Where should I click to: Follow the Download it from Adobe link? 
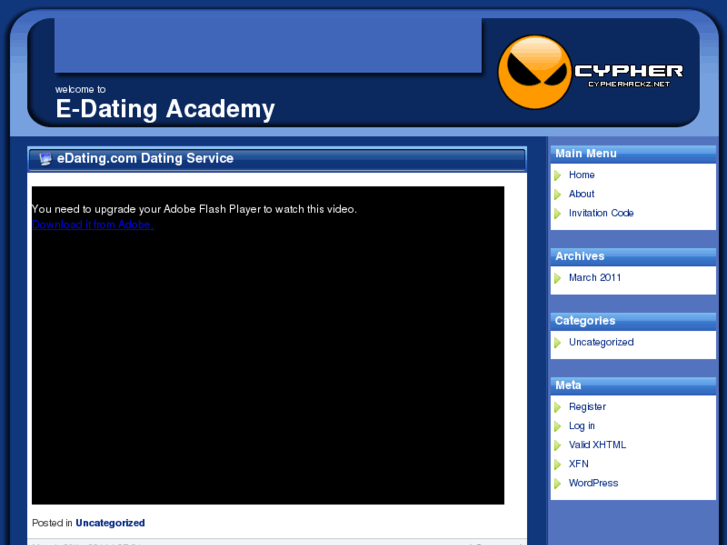93,224
